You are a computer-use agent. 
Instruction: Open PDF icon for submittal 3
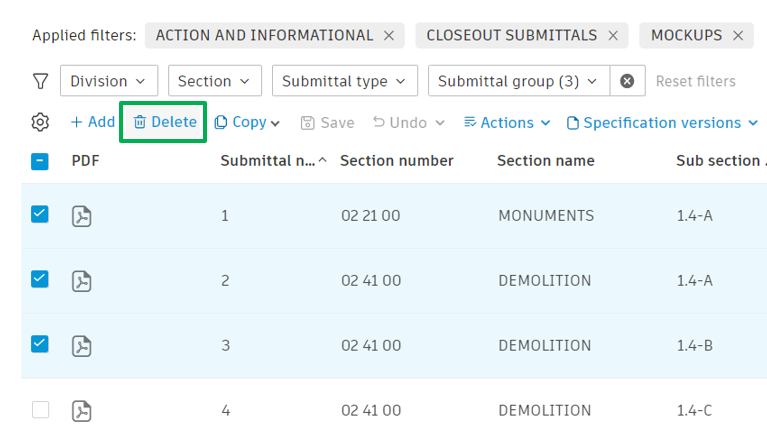click(82, 346)
